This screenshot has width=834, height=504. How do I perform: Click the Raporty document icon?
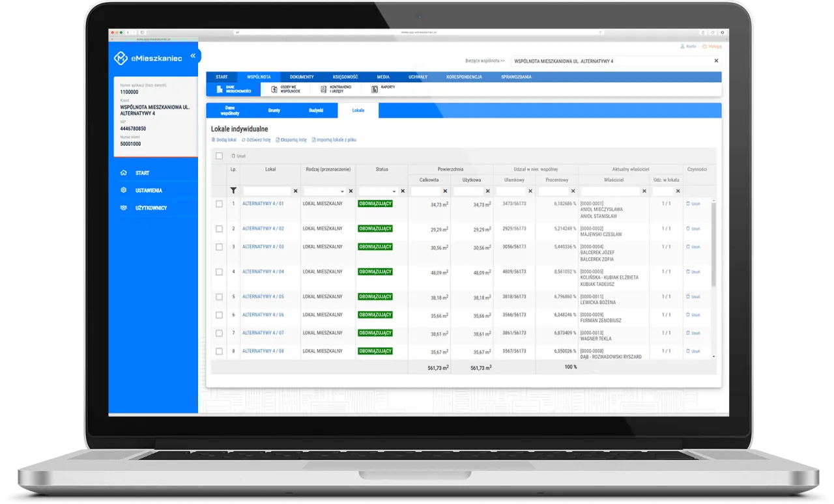[x=374, y=89]
